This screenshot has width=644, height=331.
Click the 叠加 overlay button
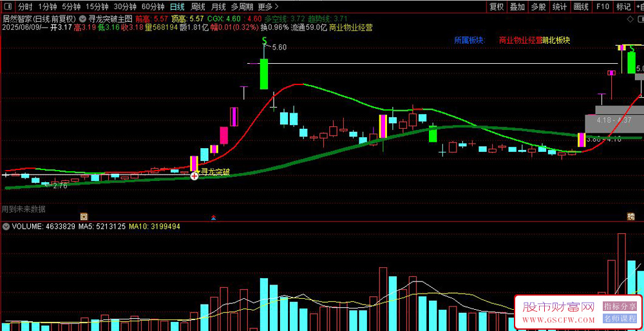[x=518, y=6]
